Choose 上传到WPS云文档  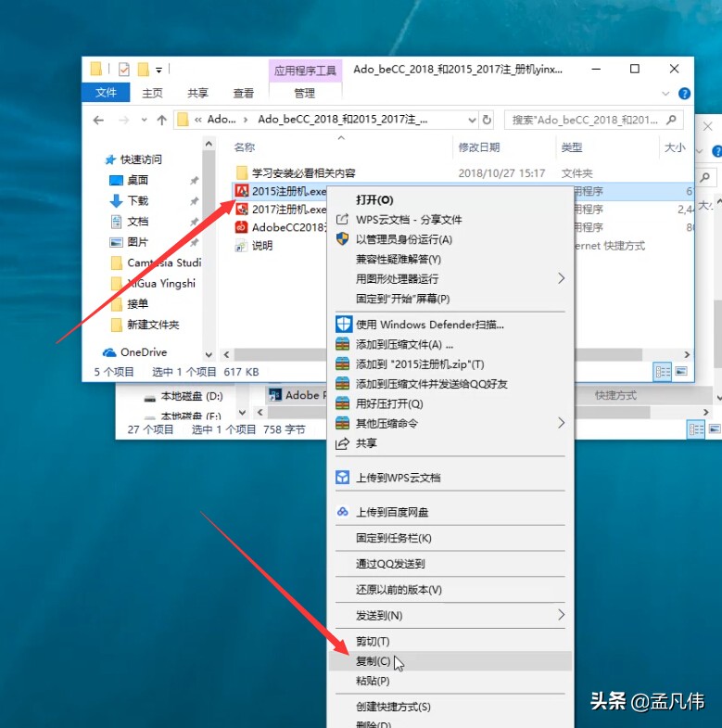click(x=450, y=478)
